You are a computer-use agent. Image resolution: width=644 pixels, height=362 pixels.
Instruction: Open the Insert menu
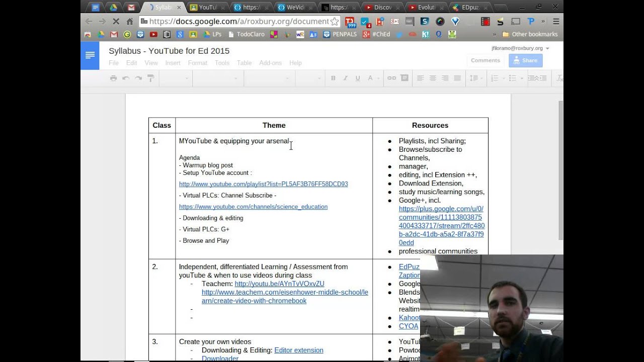(x=173, y=63)
